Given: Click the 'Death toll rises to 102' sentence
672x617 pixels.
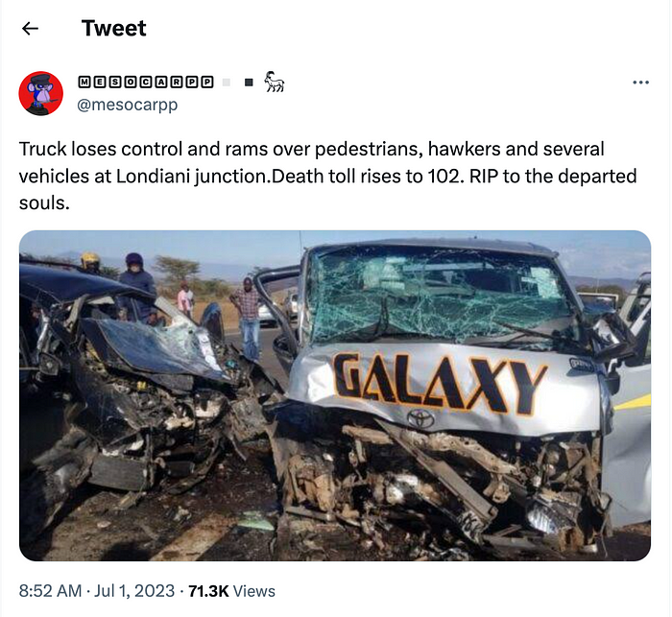Looking at the screenshot, I should [x=368, y=177].
